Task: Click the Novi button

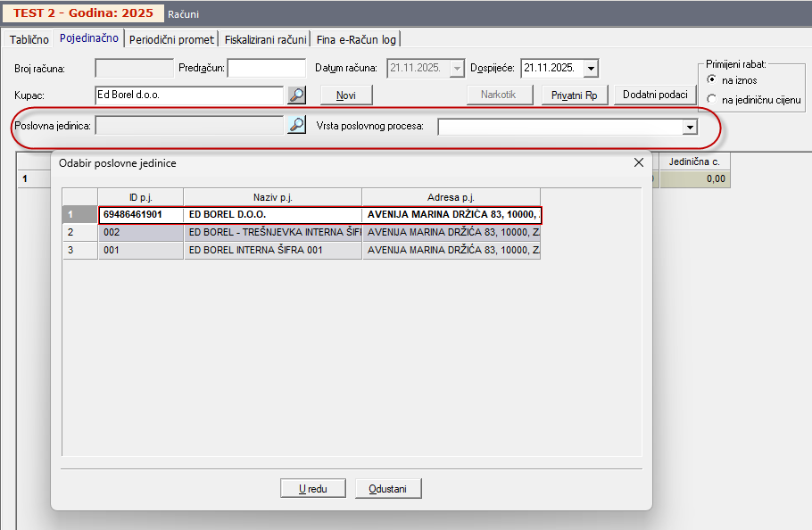Action: click(x=345, y=95)
